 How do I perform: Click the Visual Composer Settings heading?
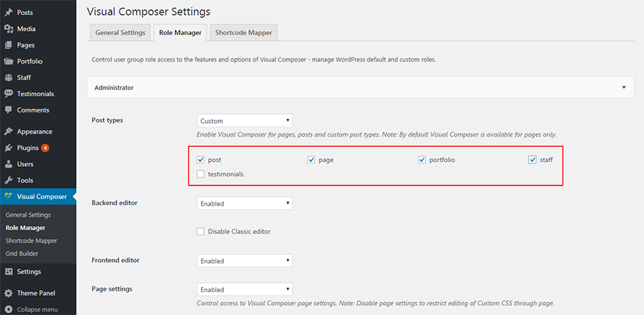tap(149, 11)
